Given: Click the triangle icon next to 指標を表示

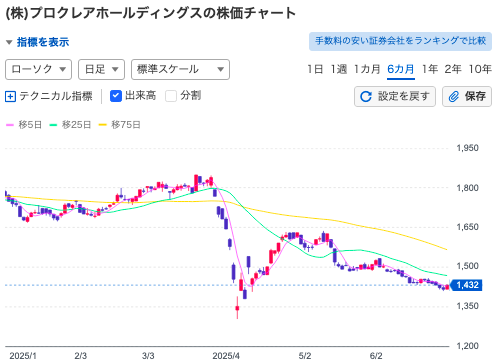Looking at the screenshot, I should [9, 42].
